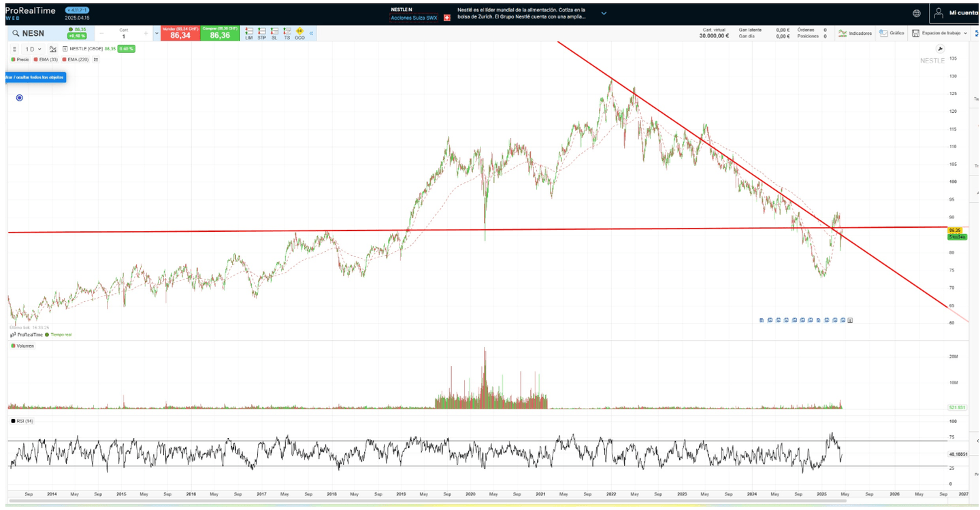Open the 1 D timeframe dropdown
980x510 pixels.
pos(33,49)
